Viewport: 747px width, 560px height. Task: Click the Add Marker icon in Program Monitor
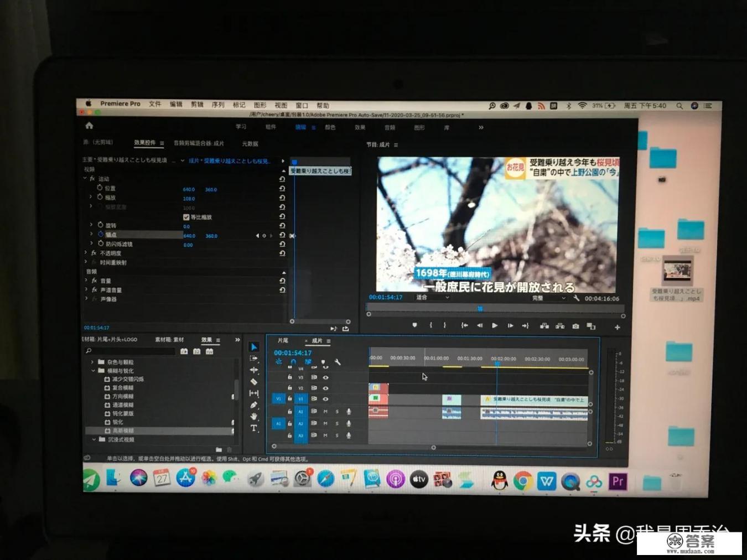pyautogui.click(x=414, y=325)
